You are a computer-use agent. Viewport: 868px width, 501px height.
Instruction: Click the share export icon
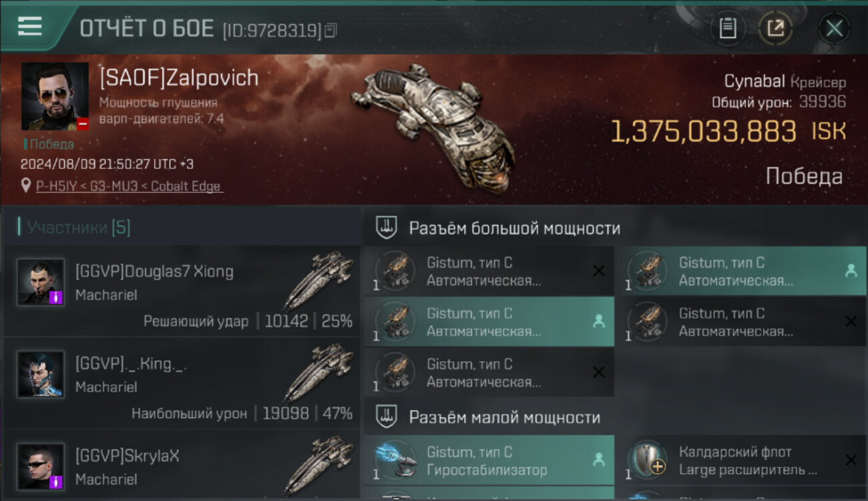(x=775, y=29)
